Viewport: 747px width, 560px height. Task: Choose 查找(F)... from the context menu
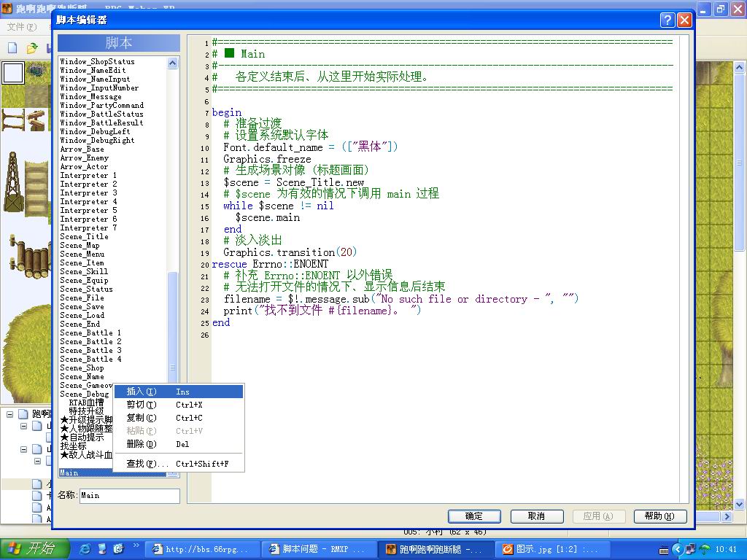(x=179, y=463)
